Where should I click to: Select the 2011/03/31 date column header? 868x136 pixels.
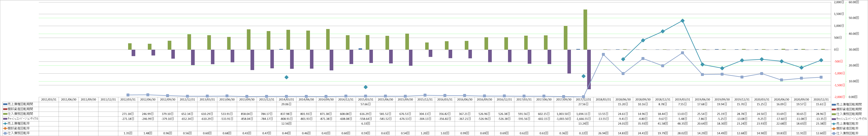tap(49, 100)
